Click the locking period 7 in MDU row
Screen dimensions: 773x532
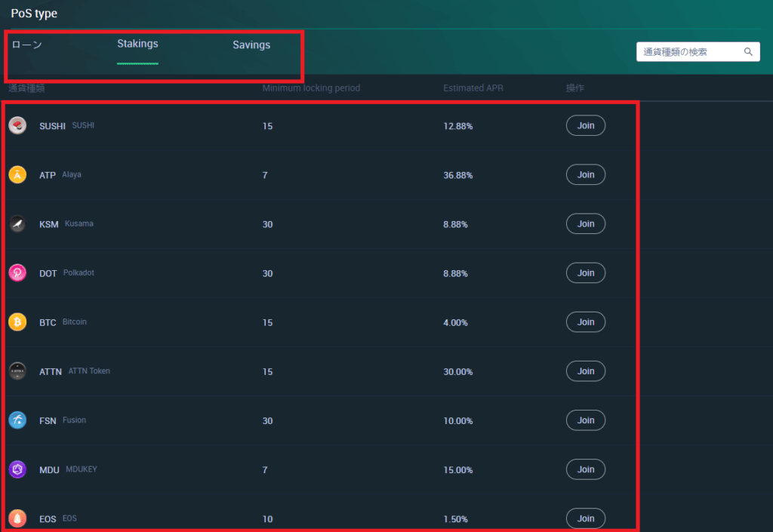click(x=265, y=470)
